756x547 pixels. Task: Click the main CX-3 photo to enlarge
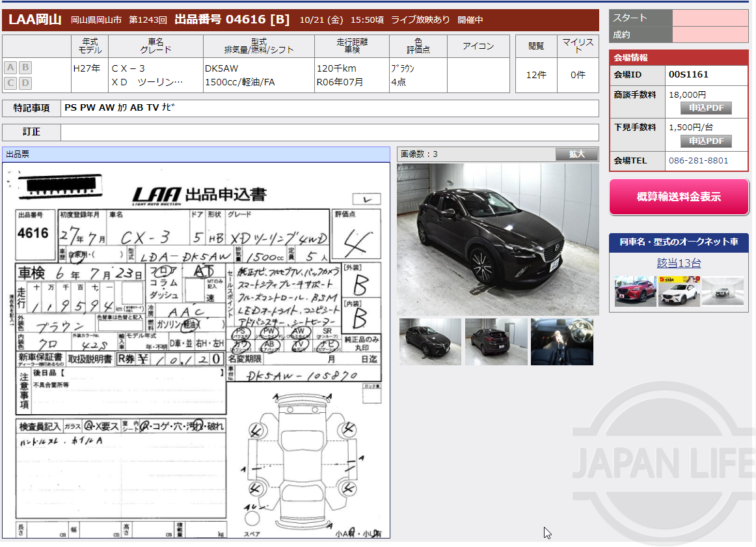(498, 238)
